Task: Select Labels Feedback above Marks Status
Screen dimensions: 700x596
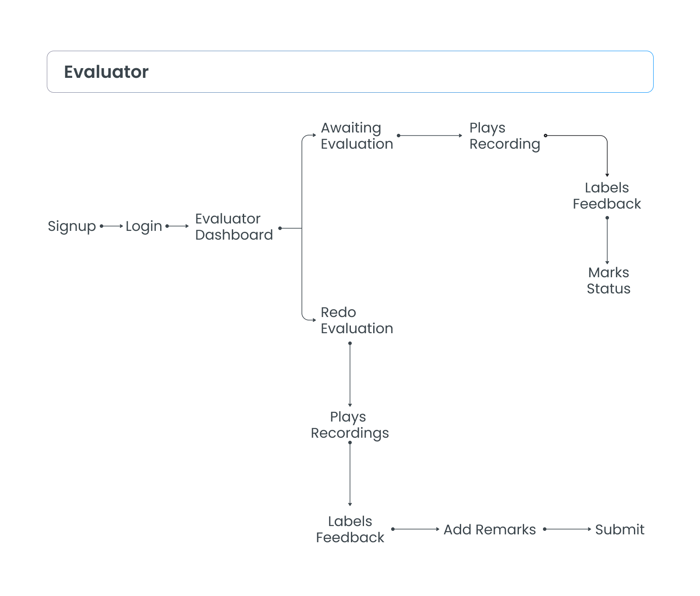Action: point(607,195)
